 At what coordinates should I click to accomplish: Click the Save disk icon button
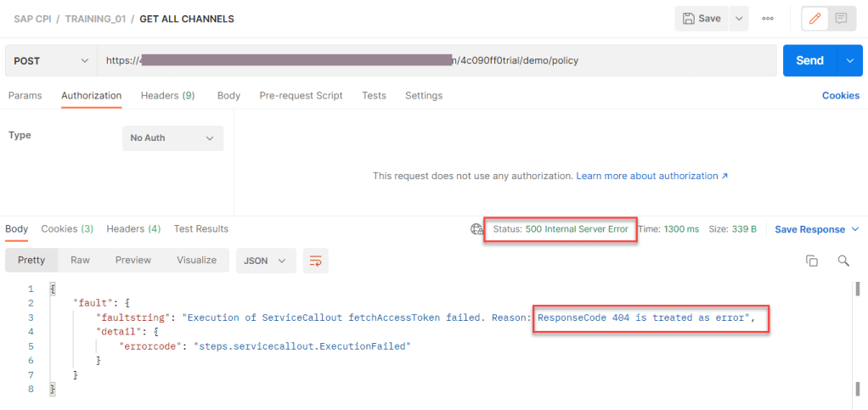pos(702,19)
